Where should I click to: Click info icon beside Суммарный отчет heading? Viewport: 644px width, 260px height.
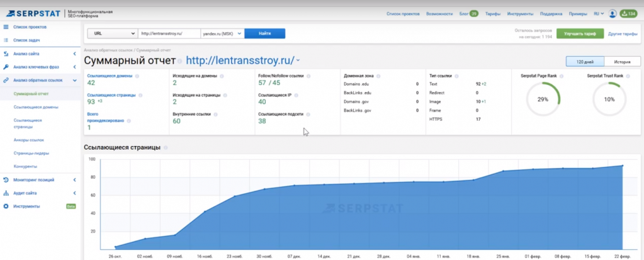pos(179,61)
